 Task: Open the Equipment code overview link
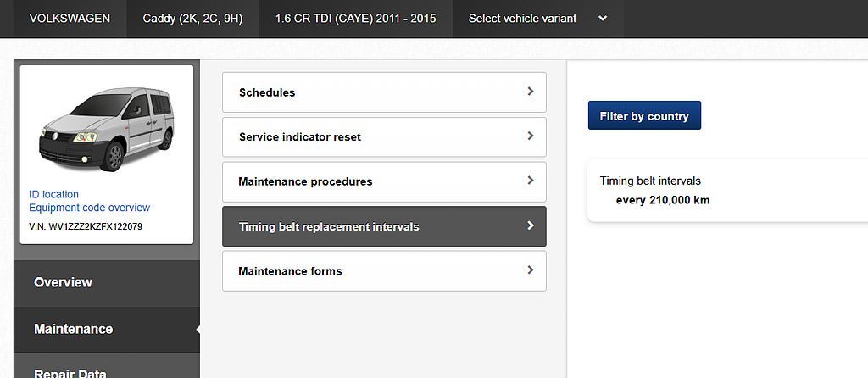pyautogui.click(x=89, y=208)
